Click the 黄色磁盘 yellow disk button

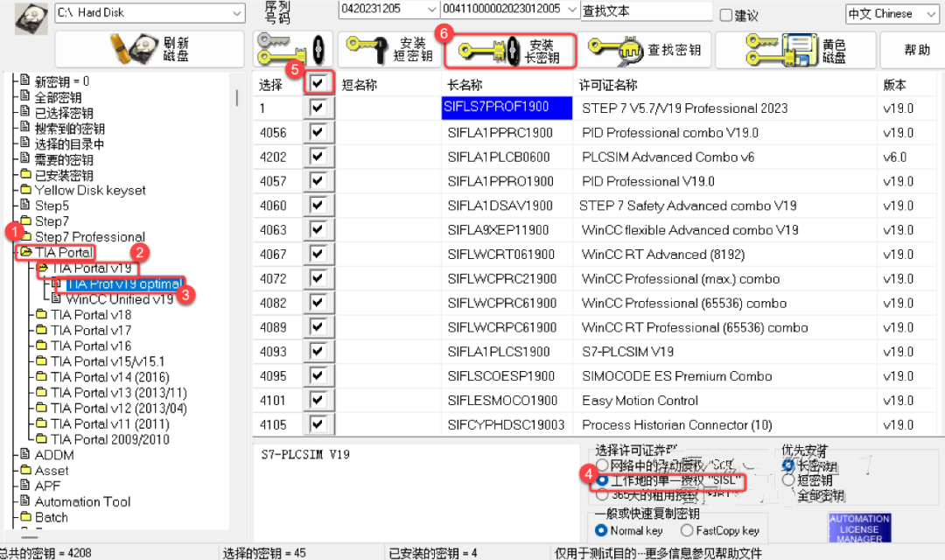(x=794, y=50)
